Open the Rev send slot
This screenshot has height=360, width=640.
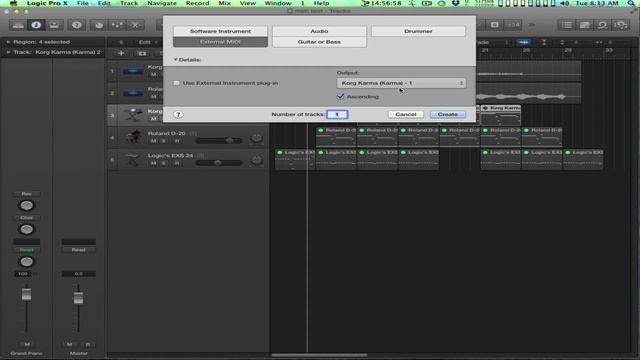(x=27, y=194)
